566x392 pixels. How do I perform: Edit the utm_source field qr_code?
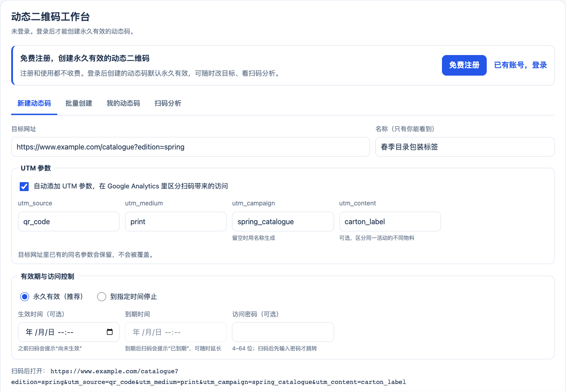(69, 222)
